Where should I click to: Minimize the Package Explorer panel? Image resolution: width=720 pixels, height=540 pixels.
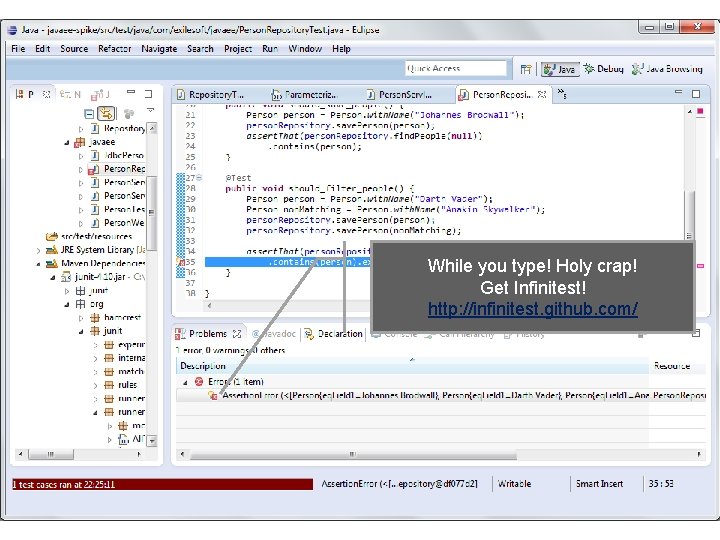[x=131, y=92]
